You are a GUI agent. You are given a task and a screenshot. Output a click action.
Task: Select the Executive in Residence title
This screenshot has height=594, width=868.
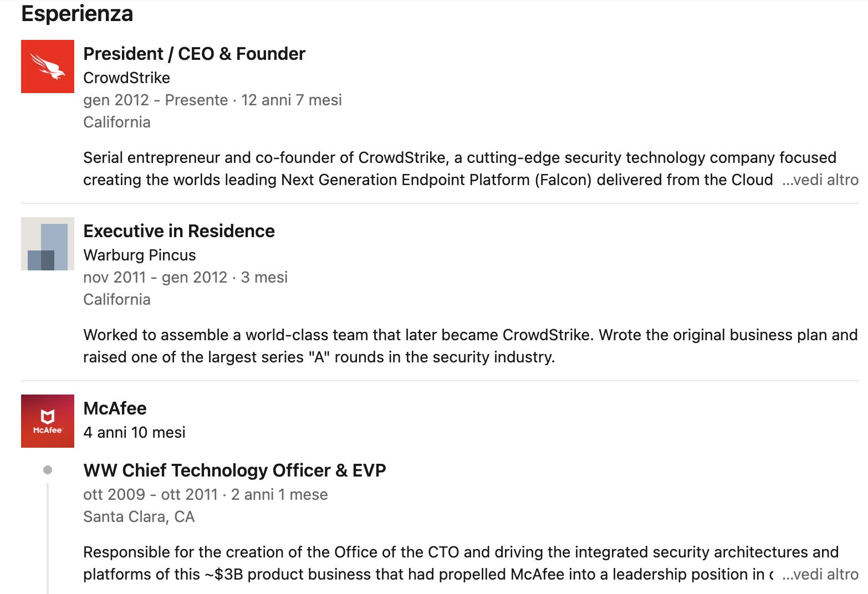coord(179,231)
